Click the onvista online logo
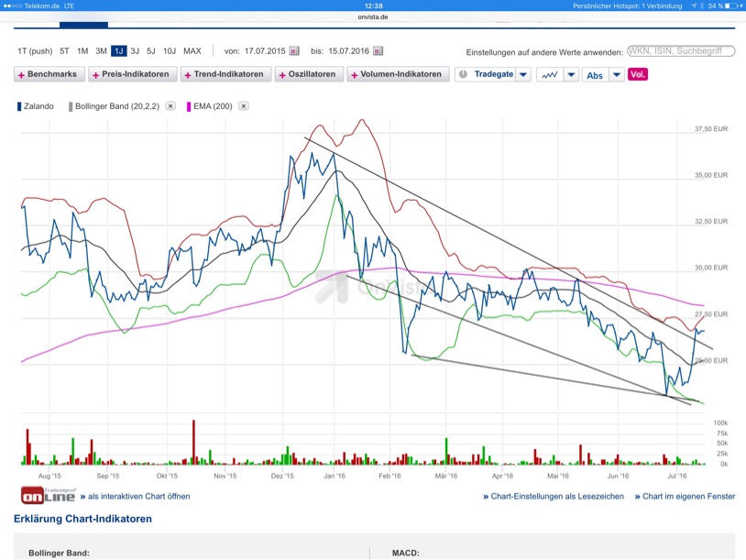This screenshot has height=560, width=746. pos(48,495)
